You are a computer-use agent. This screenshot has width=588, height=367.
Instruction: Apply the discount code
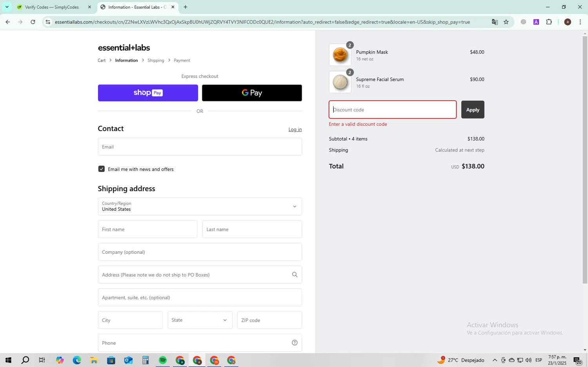[x=472, y=110]
